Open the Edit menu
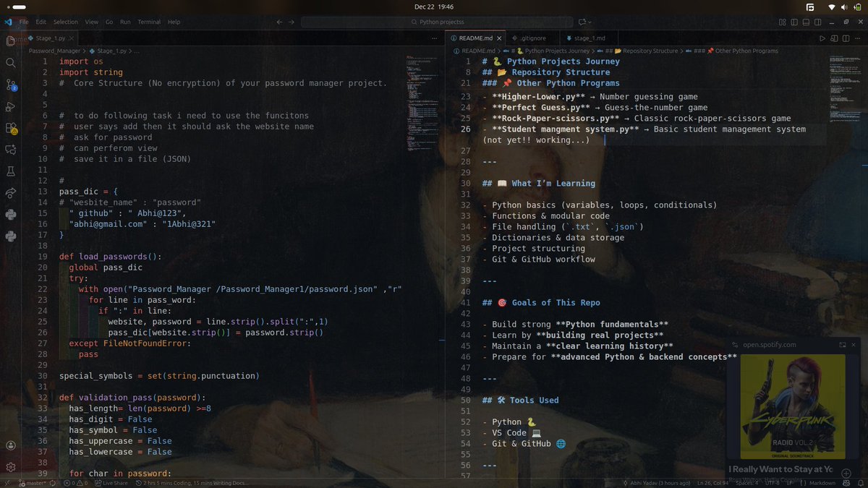Screen dimensions: 868x488 pyautogui.click(x=41, y=22)
